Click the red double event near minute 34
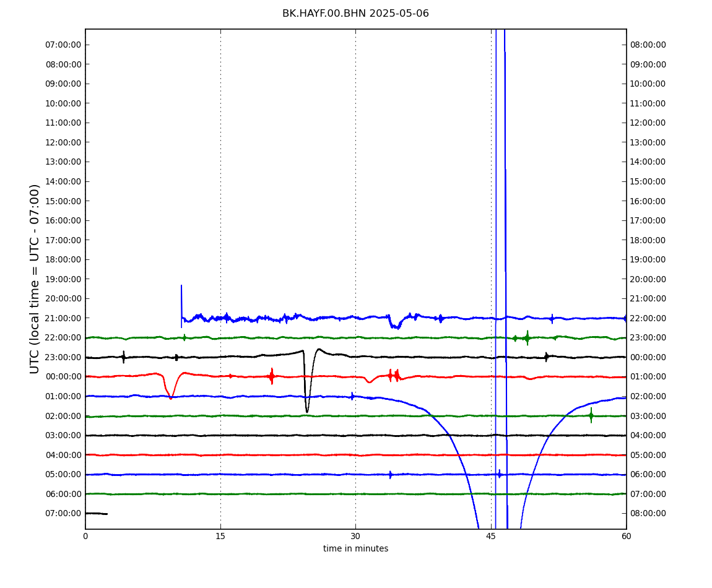 394,376
